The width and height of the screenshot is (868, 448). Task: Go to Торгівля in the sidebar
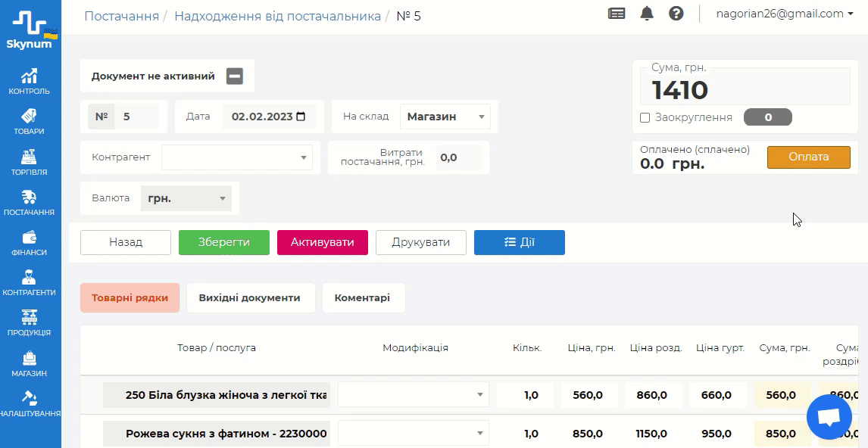click(30, 162)
